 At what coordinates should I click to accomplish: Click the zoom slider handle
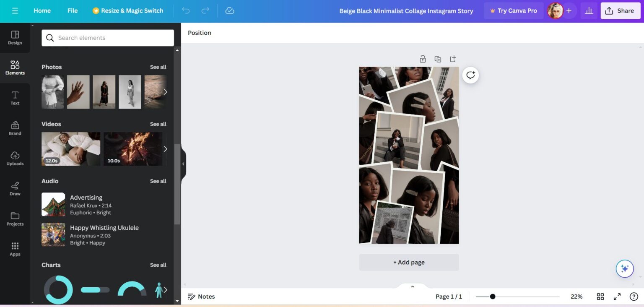tap(493, 297)
